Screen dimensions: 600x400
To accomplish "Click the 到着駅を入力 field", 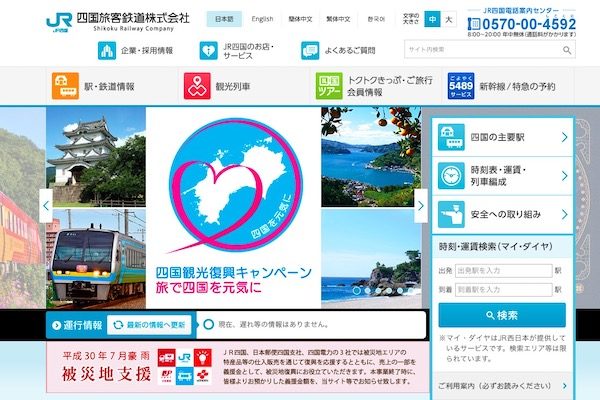I will point(504,290).
